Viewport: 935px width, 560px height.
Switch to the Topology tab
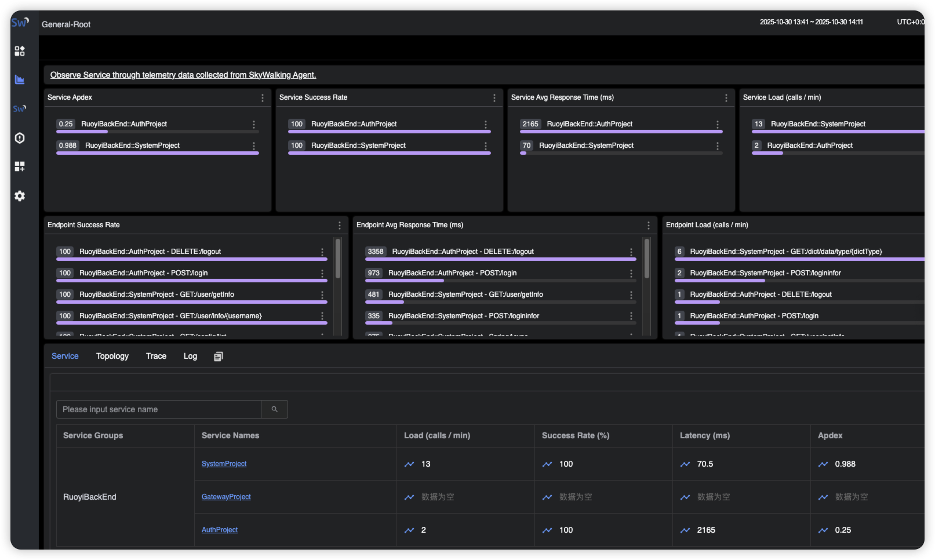tap(112, 357)
